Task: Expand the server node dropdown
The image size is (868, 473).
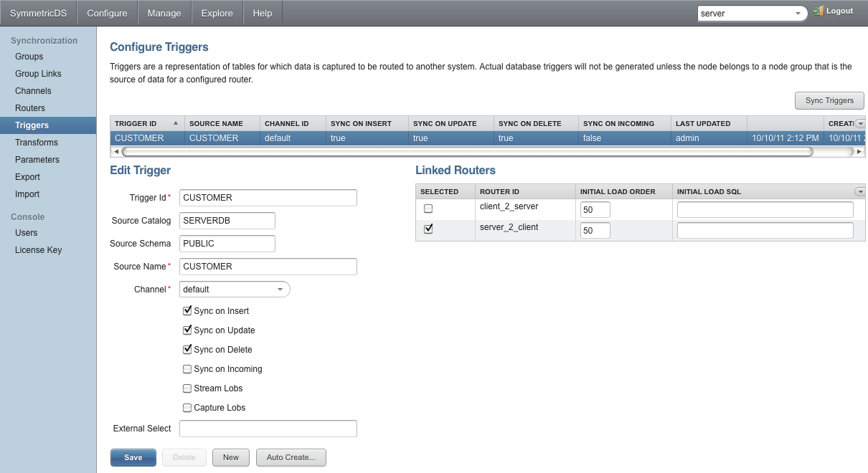Action: [x=798, y=13]
